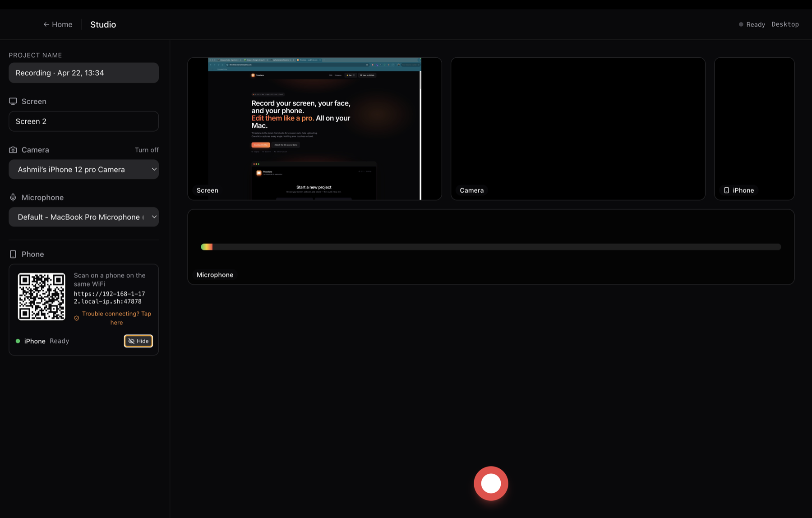Click the eye-slash icon on the Hide button
The width and height of the screenshot is (812, 518).
131,341
